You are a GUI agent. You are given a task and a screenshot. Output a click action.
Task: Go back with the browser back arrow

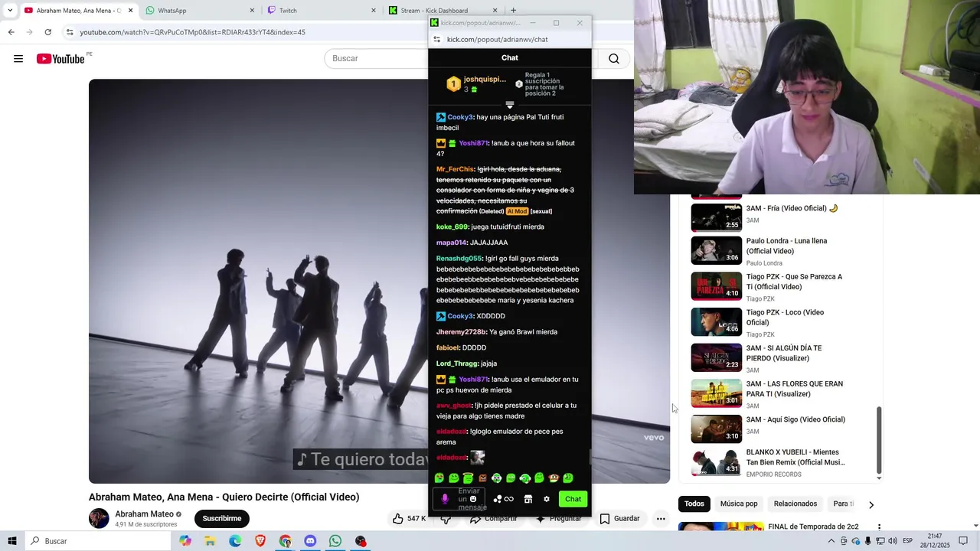(11, 32)
